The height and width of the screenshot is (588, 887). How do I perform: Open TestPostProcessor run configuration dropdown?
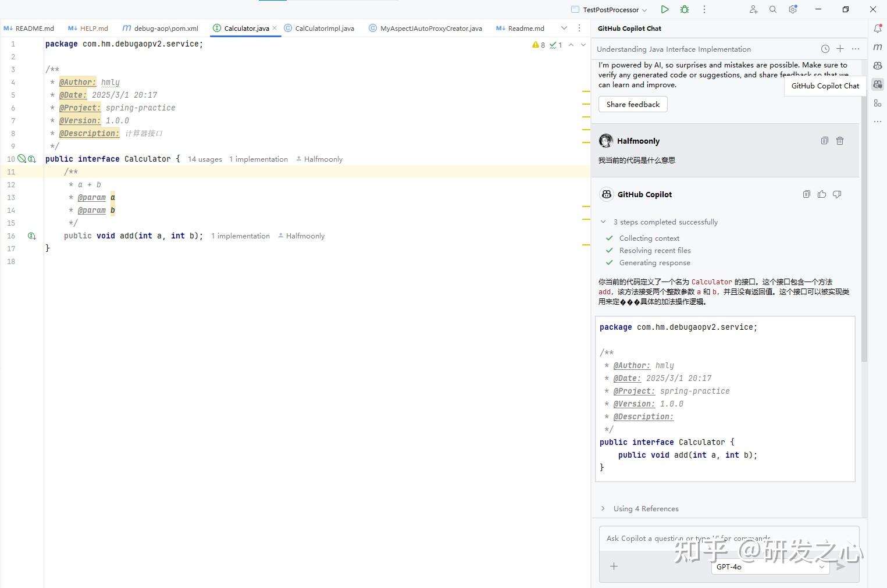(608, 9)
